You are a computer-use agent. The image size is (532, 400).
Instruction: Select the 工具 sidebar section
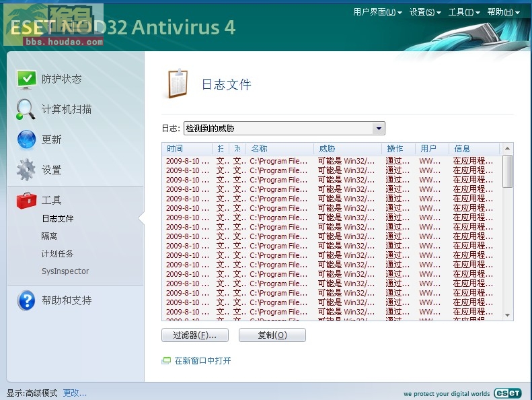pyautogui.click(x=52, y=200)
